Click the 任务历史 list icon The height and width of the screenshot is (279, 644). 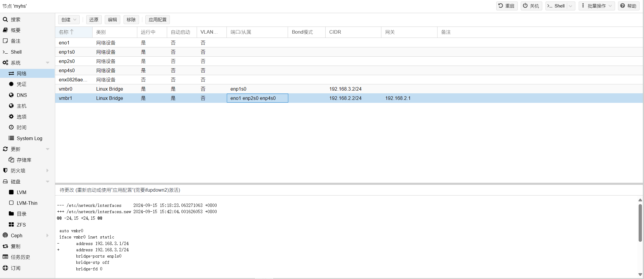pyautogui.click(x=5, y=257)
